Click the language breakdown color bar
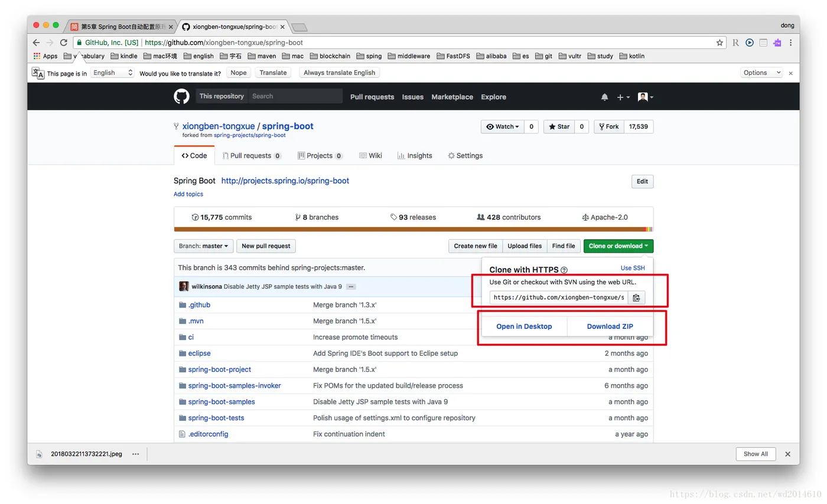The height and width of the screenshot is (504, 827). click(x=413, y=229)
